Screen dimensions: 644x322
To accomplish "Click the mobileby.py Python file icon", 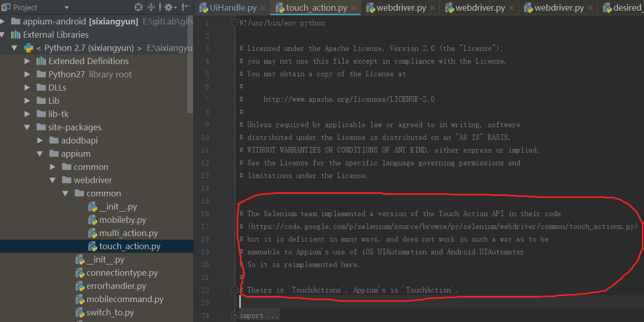I will 93,220.
